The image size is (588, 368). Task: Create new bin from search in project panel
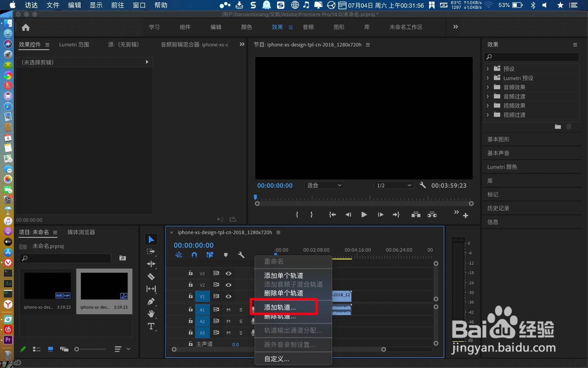[x=123, y=258]
